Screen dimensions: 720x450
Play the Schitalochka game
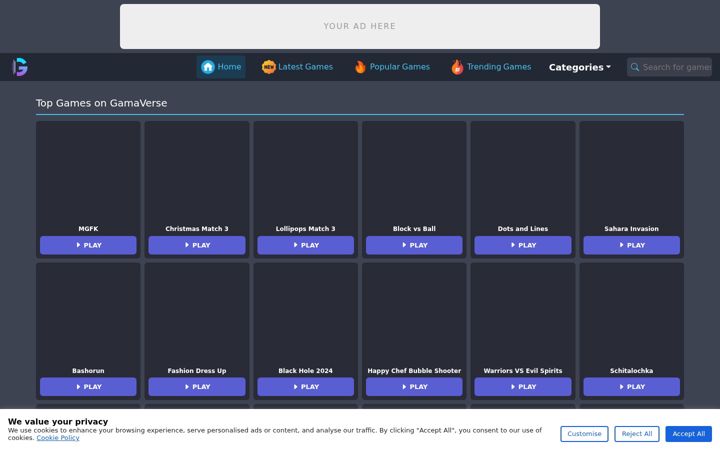pos(631,387)
